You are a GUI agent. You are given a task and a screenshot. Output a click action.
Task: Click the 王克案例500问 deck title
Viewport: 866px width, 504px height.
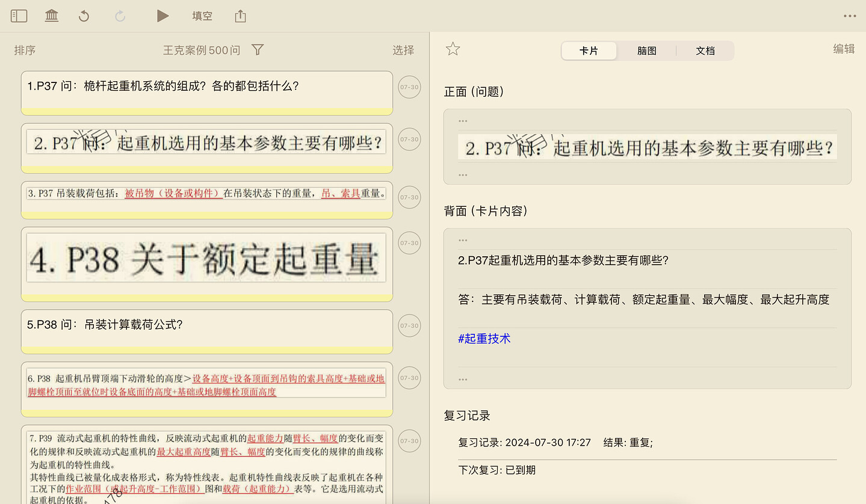coord(202,51)
